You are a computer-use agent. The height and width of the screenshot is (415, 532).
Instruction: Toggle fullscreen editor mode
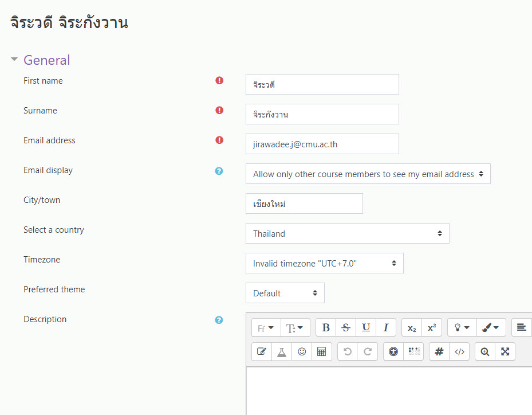click(505, 352)
